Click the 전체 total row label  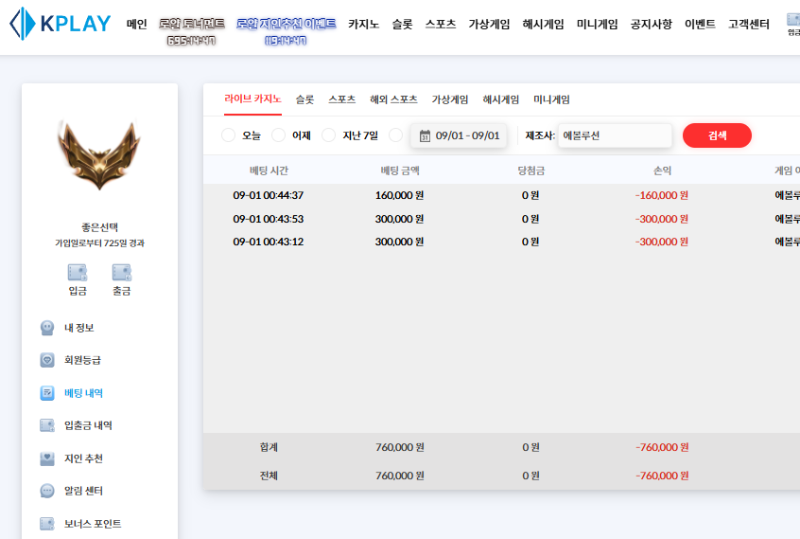(x=268, y=476)
